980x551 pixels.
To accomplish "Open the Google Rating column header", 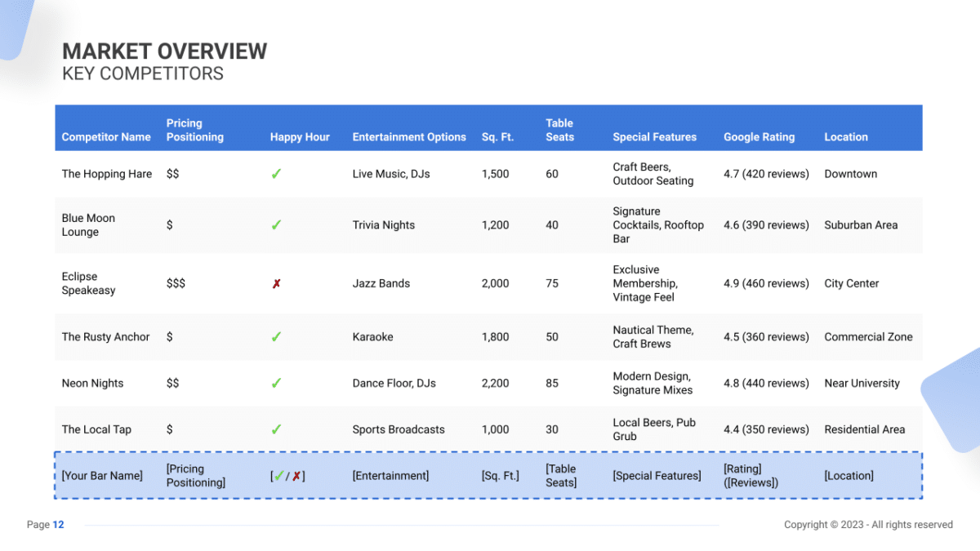I will [758, 137].
